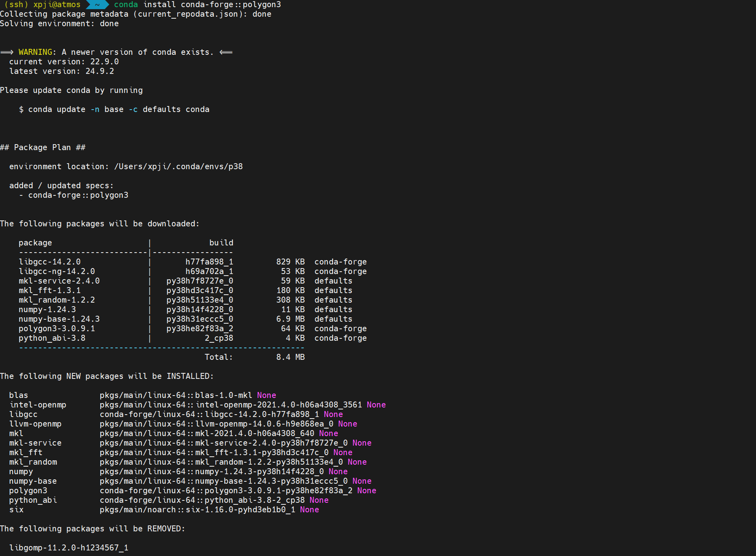The height and width of the screenshot is (556, 756).
Task: Select the conda-forge::polygon3 argument text
Action: [231, 5]
